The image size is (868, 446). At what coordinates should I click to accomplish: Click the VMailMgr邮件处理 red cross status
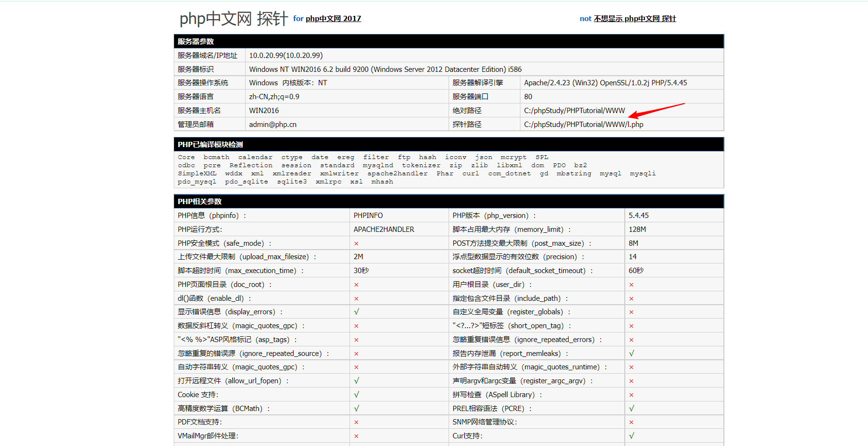356,436
